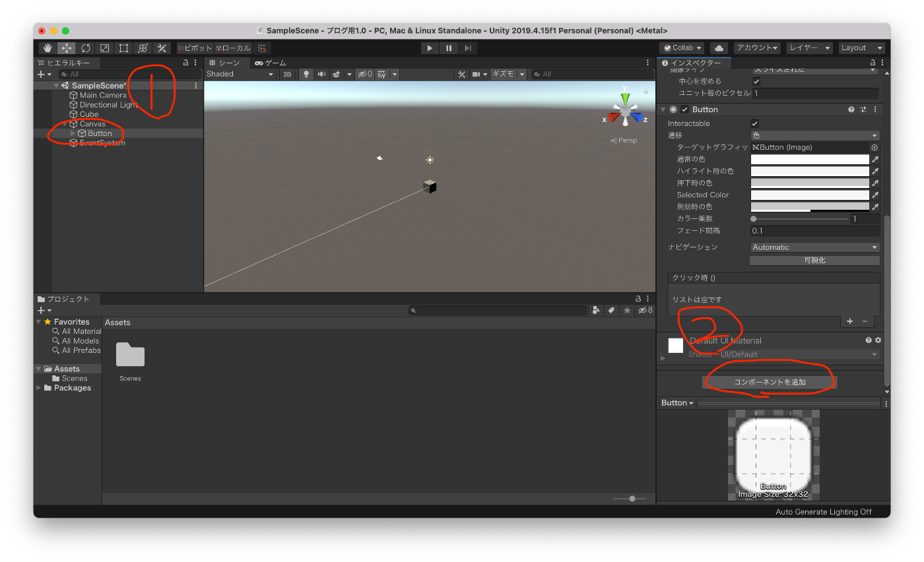
Task: Collapse the Button component foldout
Action: [x=663, y=109]
